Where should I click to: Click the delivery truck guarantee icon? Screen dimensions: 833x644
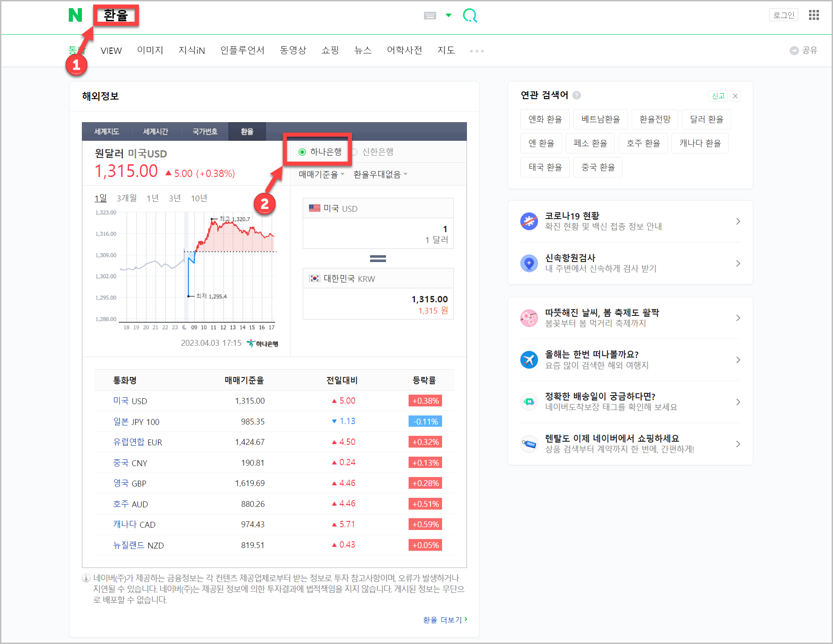(529, 402)
